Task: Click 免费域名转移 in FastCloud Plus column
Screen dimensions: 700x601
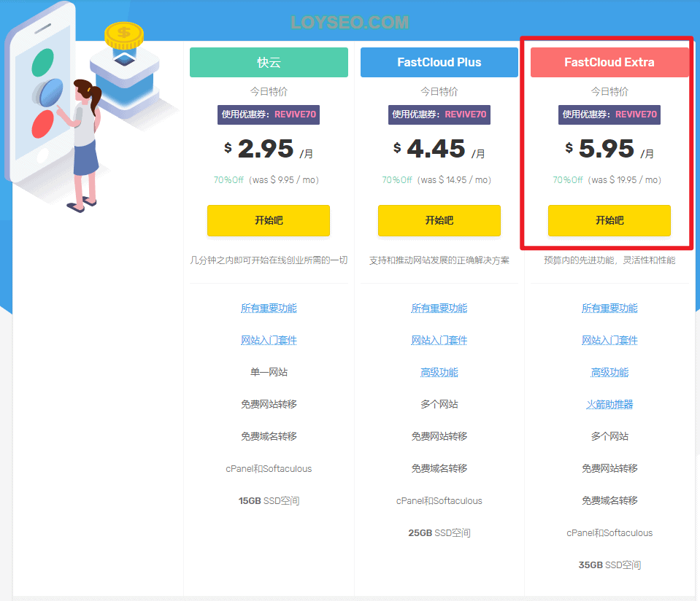Action: pos(439,468)
